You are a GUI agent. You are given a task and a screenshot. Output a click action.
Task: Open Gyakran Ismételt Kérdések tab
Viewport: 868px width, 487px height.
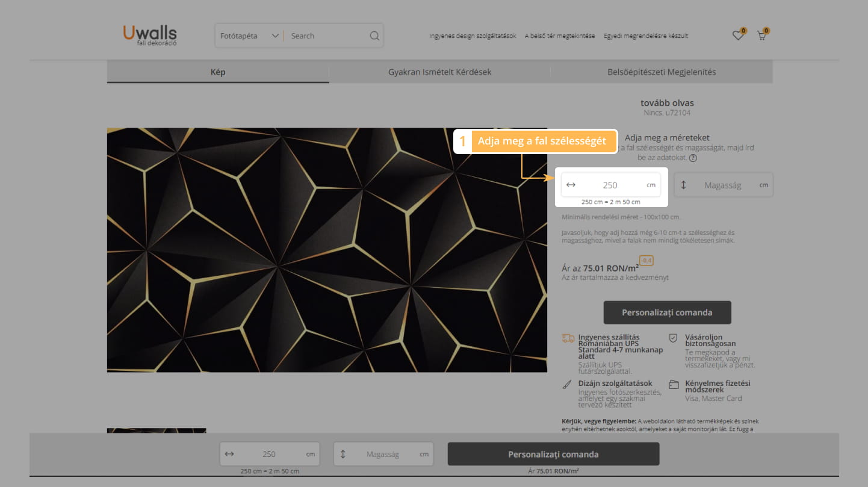pos(439,72)
